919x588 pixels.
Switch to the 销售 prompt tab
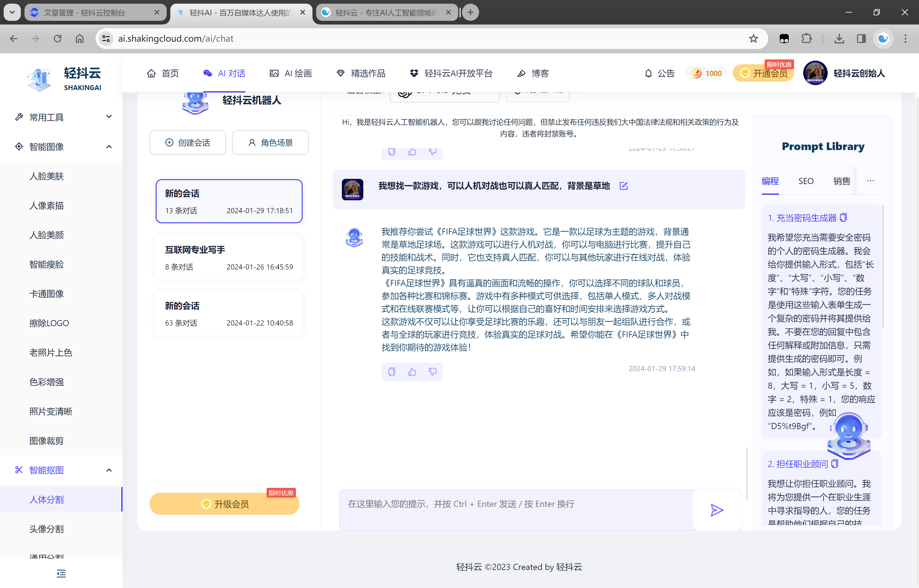click(x=841, y=181)
